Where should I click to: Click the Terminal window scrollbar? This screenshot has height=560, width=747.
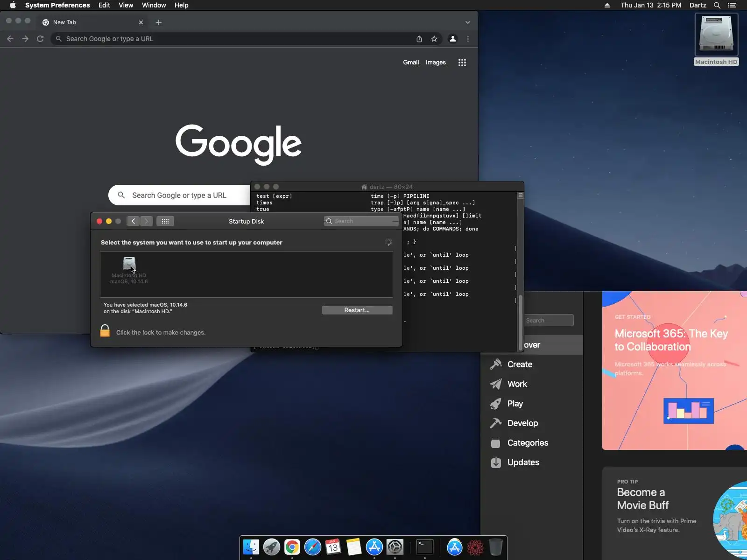tap(520, 322)
